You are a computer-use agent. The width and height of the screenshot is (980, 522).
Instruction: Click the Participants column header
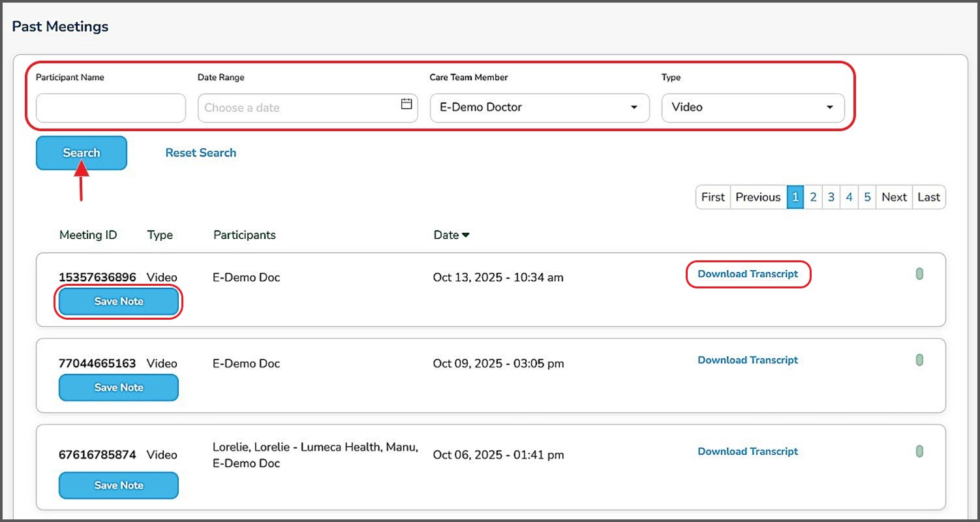pyautogui.click(x=245, y=235)
